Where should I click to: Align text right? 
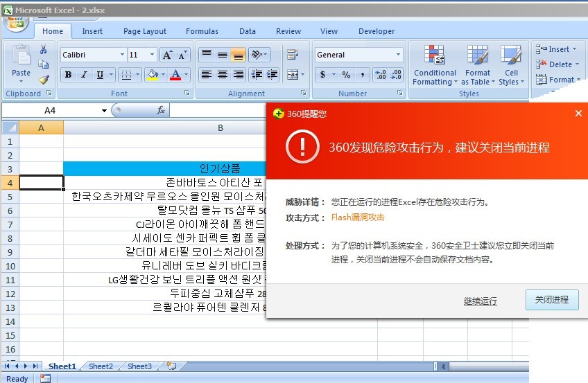pos(239,75)
